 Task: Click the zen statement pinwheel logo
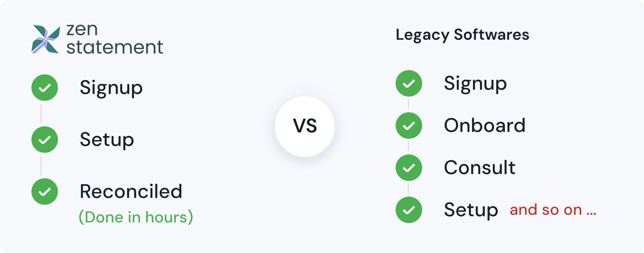[46, 39]
